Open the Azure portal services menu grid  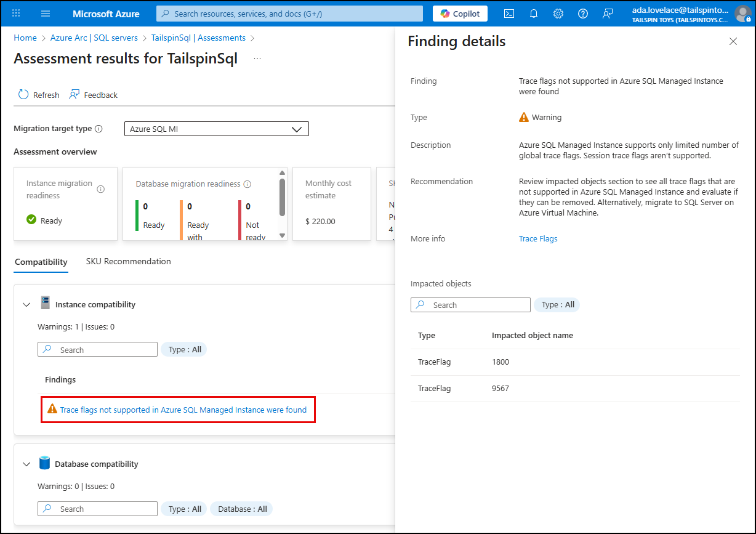(x=15, y=13)
